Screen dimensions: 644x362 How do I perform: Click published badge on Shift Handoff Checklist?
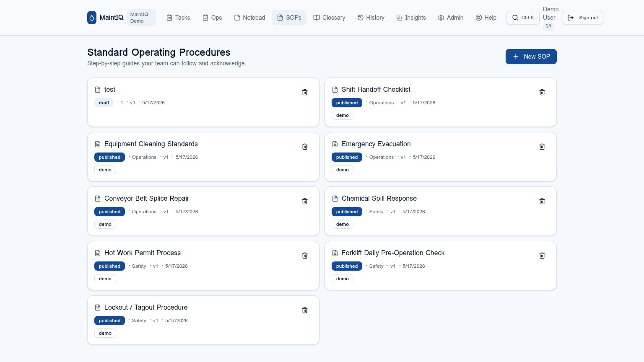click(x=347, y=103)
